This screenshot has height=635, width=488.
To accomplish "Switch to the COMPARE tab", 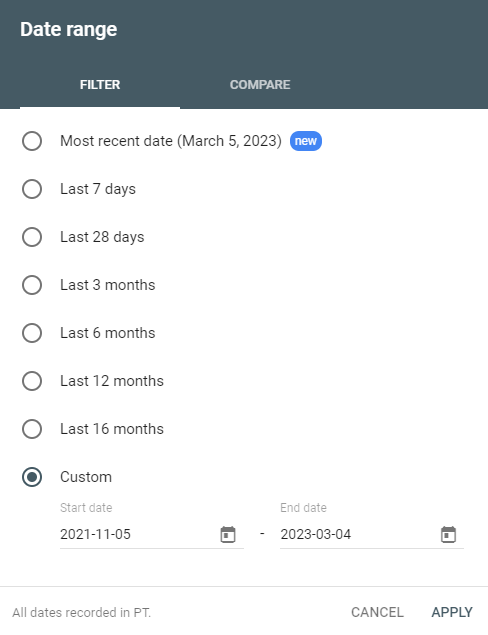I will pyautogui.click(x=260, y=85).
